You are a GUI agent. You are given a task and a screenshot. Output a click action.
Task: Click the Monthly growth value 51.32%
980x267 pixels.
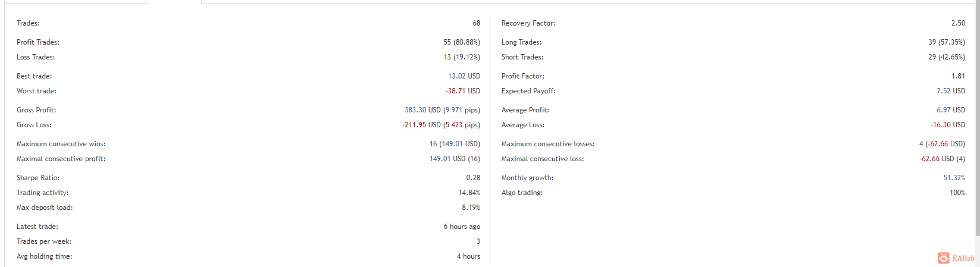[x=954, y=178]
